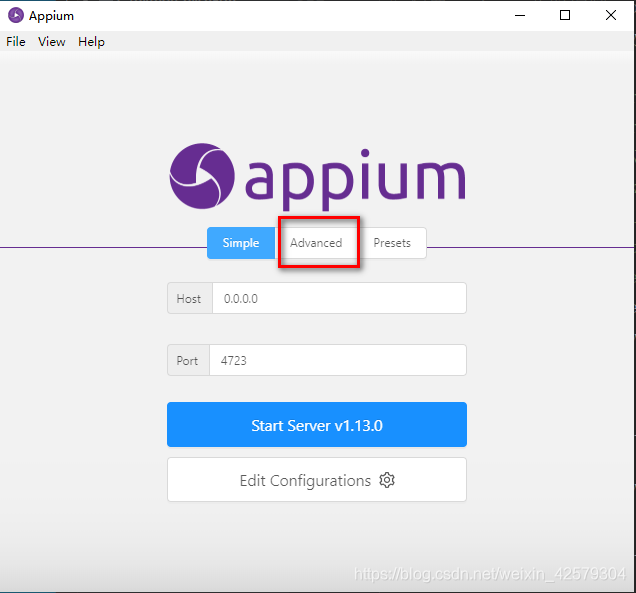Click the Host label
636x593 pixels.
point(189,299)
